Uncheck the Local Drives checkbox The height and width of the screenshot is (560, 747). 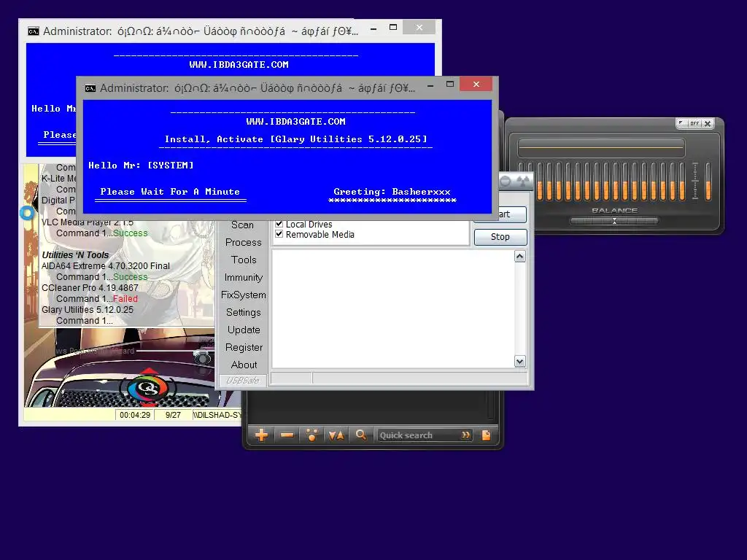279,223
